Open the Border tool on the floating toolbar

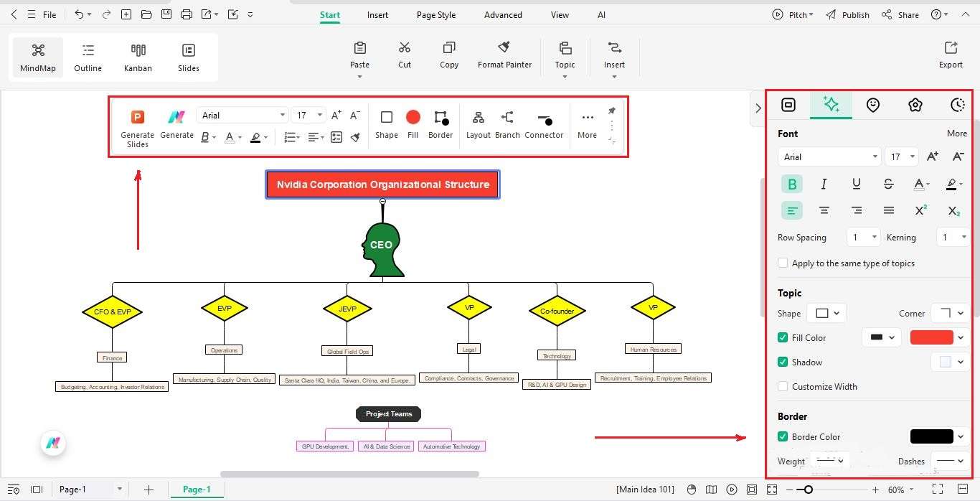(440, 123)
